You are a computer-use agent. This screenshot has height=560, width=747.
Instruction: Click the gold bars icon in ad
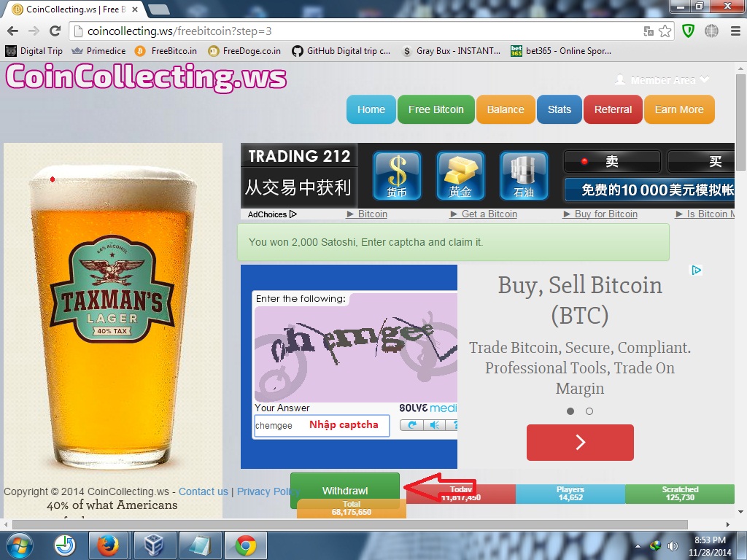[x=460, y=176]
